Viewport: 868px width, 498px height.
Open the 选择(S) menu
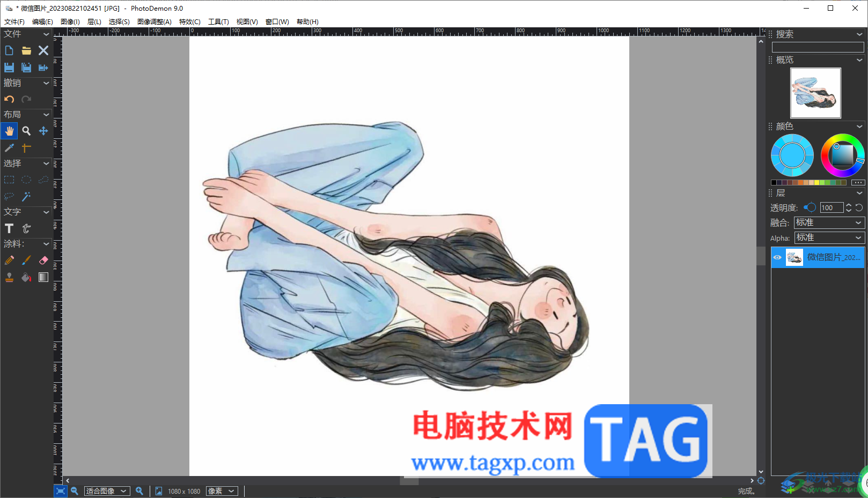pos(119,22)
